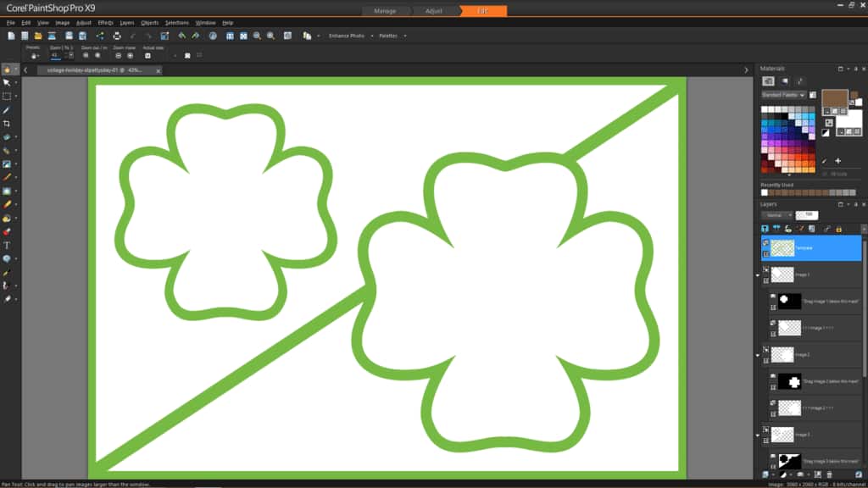Select the Text tool in the left toolbar
The height and width of the screenshot is (488, 868).
(7, 245)
